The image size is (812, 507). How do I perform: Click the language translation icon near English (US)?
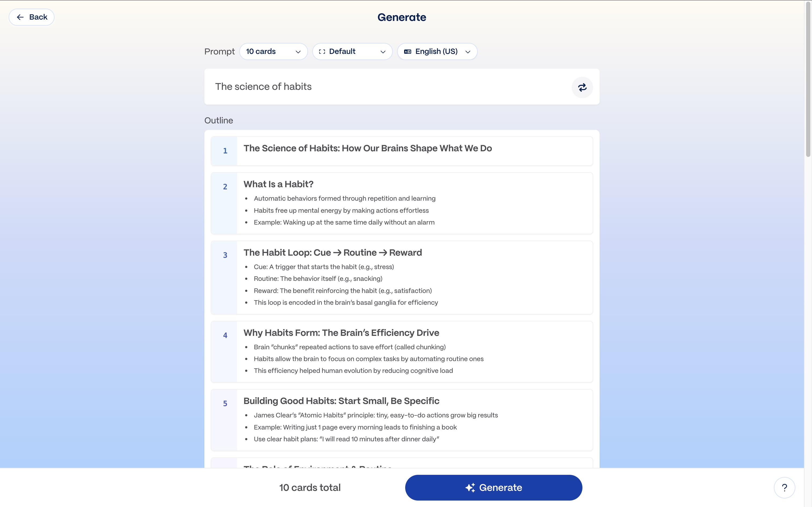[408, 51]
